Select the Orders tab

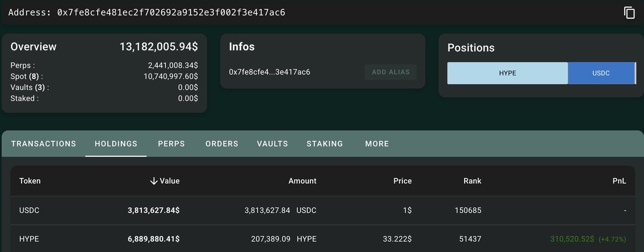[222, 144]
